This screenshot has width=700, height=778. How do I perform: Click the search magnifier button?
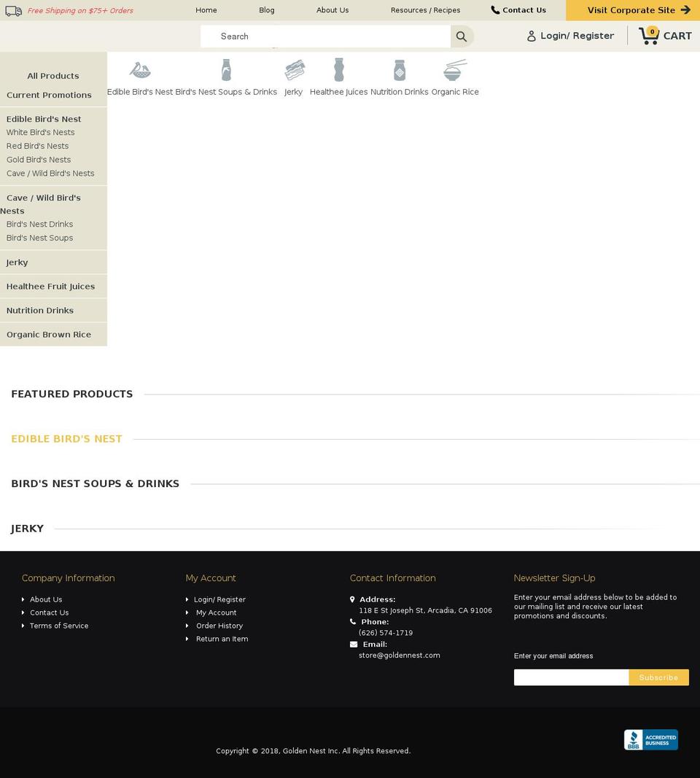(x=462, y=36)
